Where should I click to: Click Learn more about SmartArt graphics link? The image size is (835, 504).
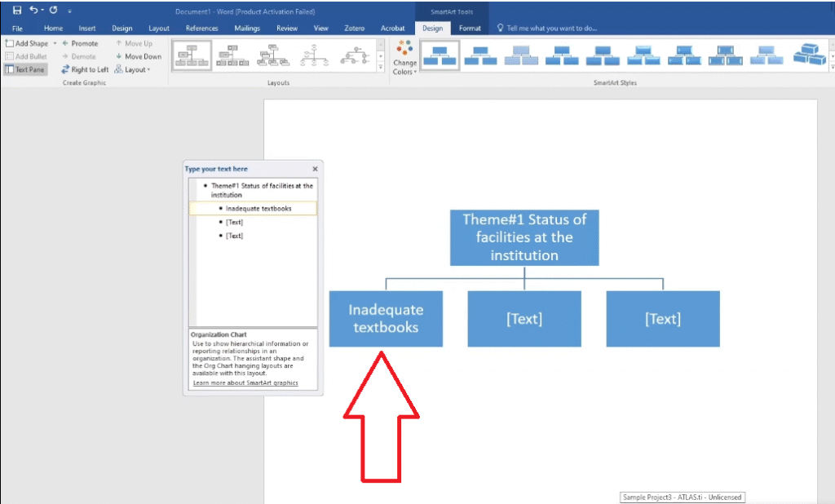pos(245,382)
